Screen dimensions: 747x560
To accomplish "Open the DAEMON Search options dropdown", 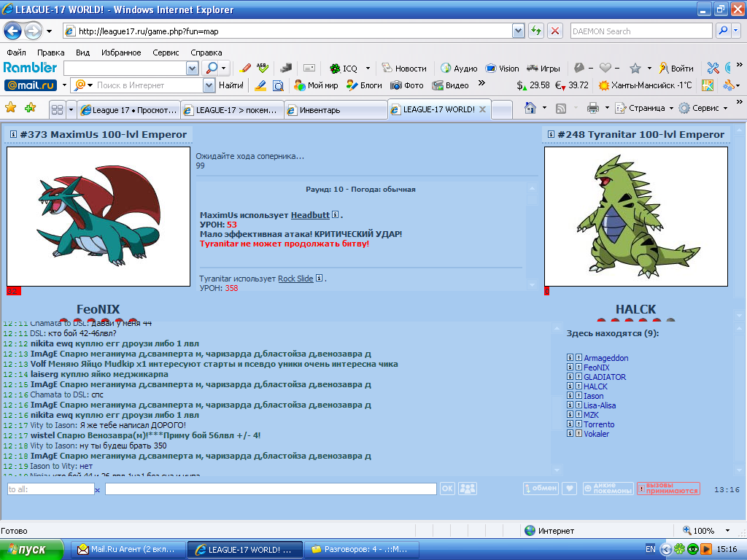I will click(736, 31).
